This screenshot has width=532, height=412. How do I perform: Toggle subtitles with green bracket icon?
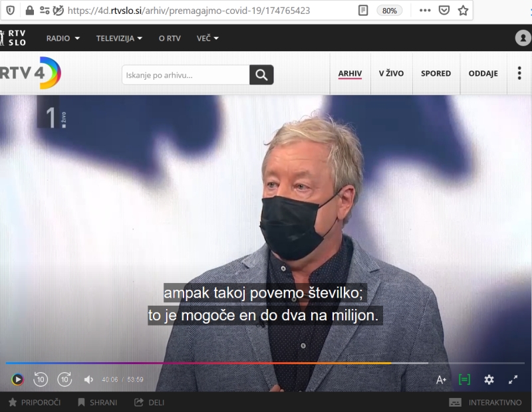tap(464, 379)
